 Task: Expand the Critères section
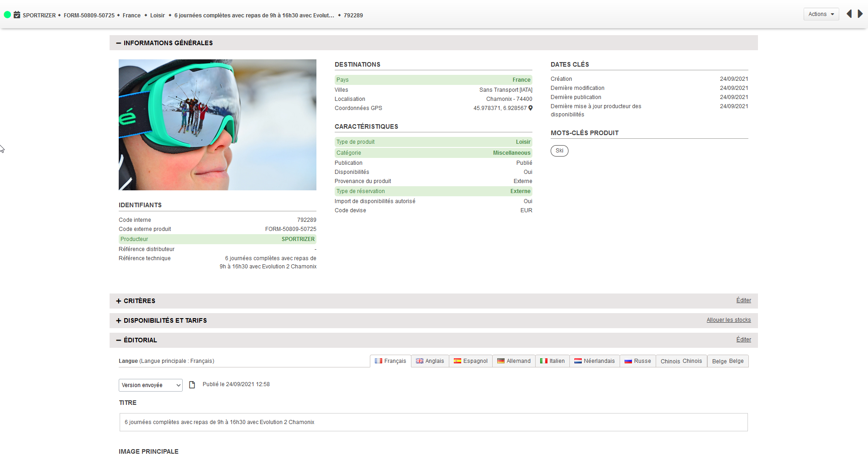point(119,301)
